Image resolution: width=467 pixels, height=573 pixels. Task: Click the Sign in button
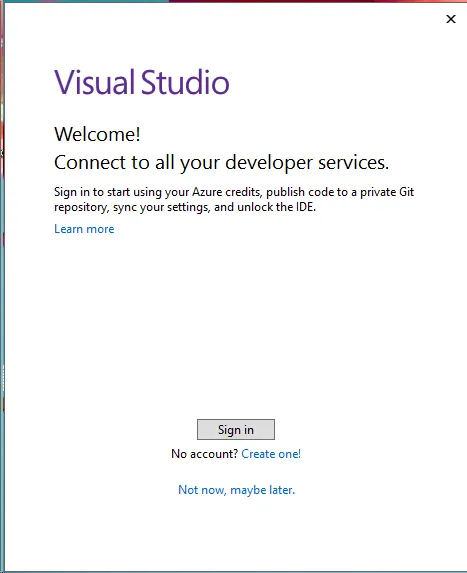(236, 429)
